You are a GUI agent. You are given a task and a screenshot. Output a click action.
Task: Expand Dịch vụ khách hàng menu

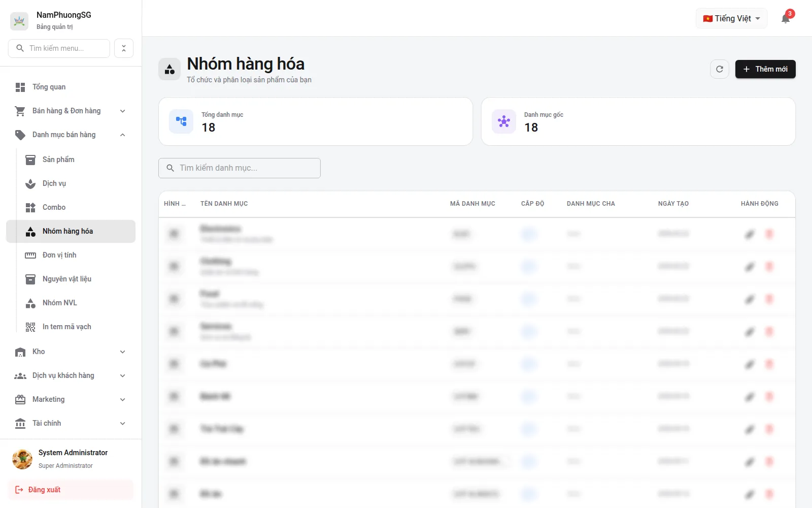(x=71, y=375)
